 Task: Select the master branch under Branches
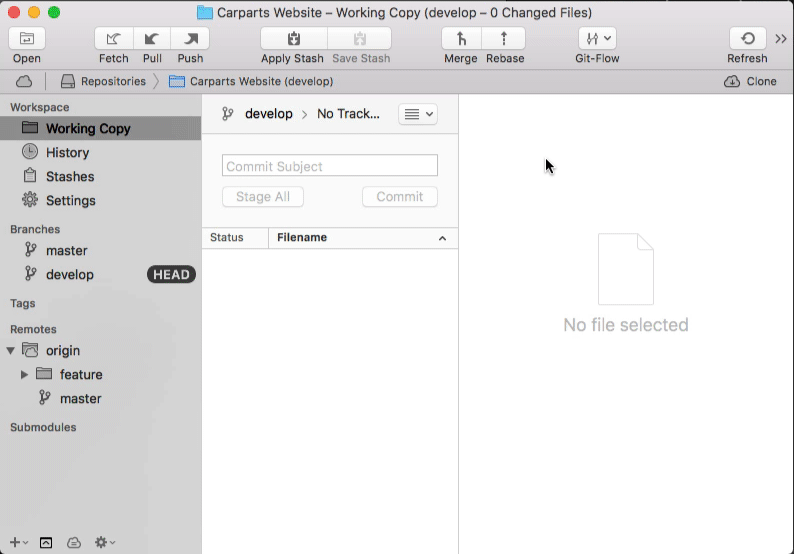click(66, 250)
